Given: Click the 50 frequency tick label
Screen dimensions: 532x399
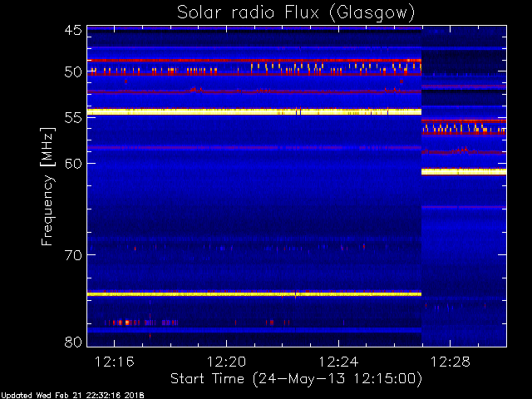Looking at the screenshot, I should pyautogui.click(x=73, y=72).
